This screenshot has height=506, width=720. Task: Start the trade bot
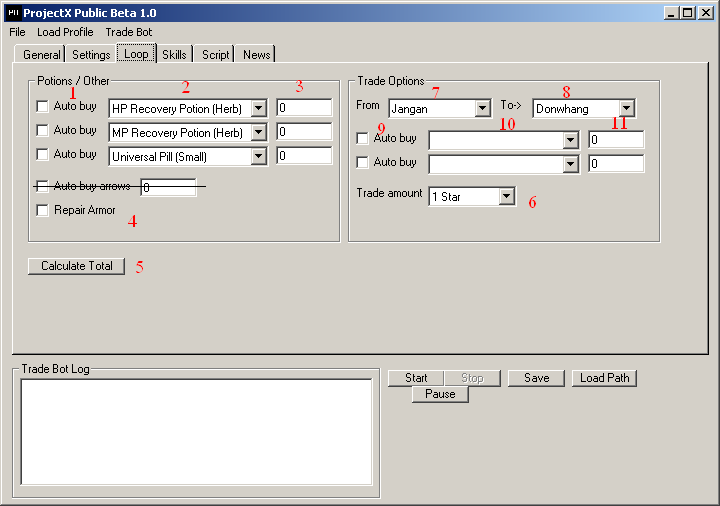(416, 378)
